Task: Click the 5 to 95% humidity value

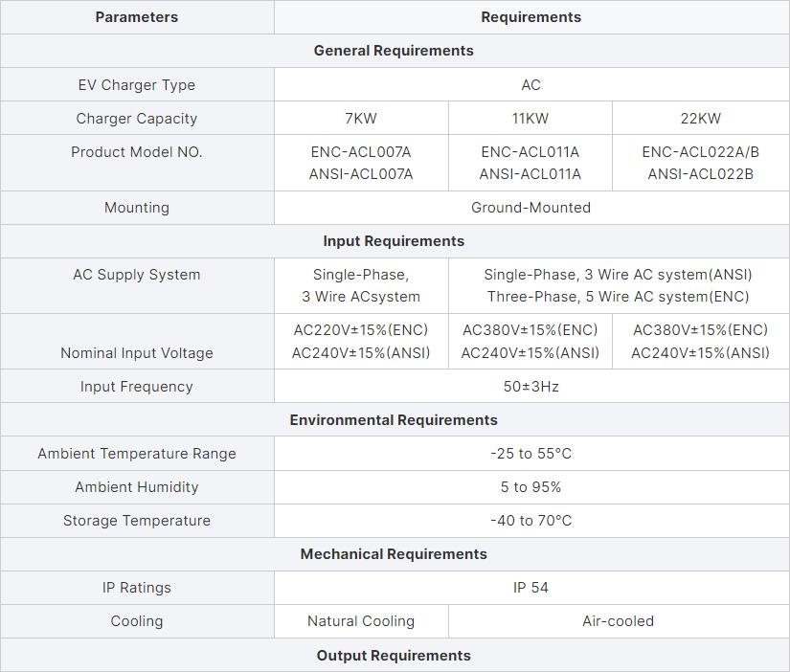Action: pyautogui.click(x=531, y=487)
